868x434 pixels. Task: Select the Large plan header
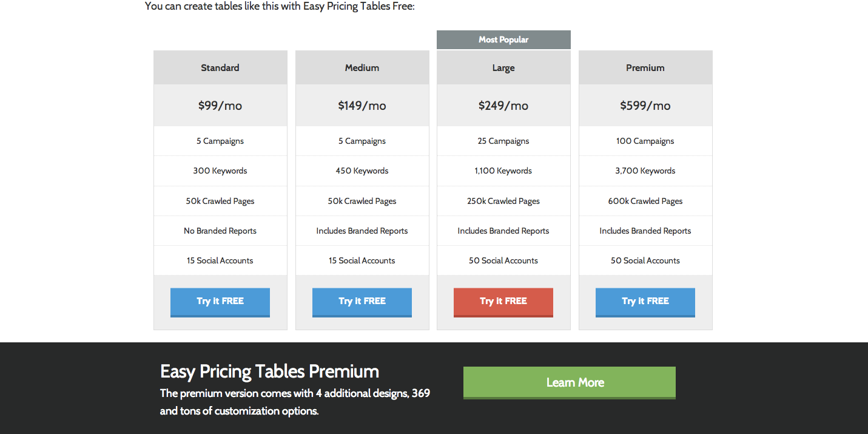click(x=503, y=68)
